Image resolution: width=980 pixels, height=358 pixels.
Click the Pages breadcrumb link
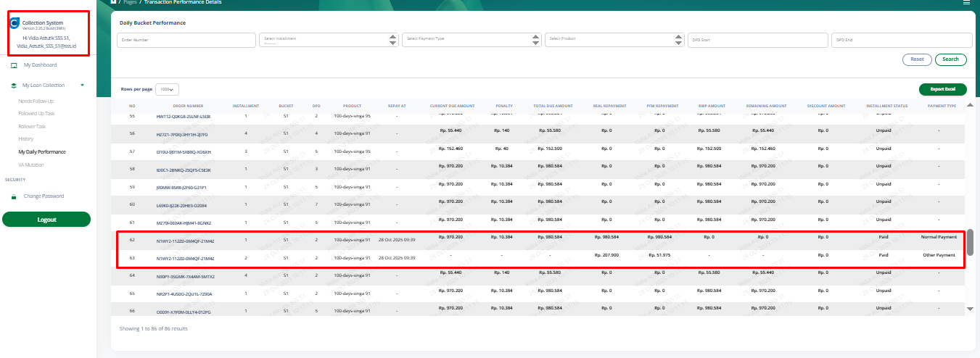tap(130, 2)
